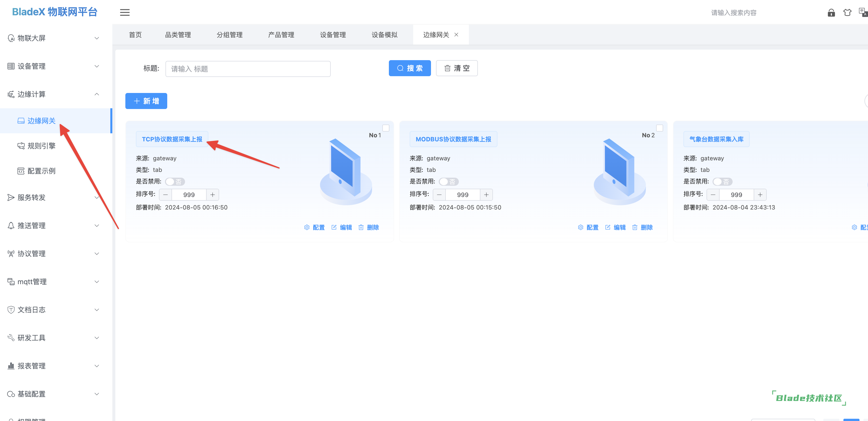This screenshot has width=868, height=421.
Task: Expand the 推送管理 menu chevron
Action: [x=97, y=226]
